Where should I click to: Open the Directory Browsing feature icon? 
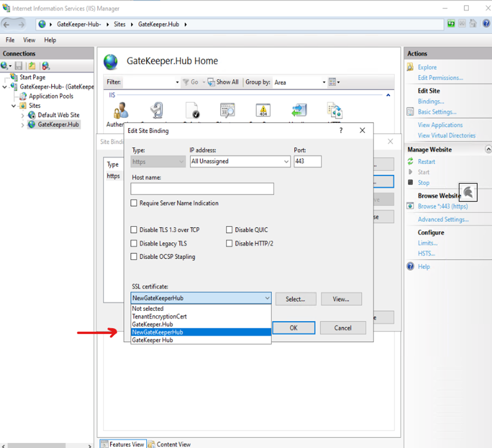pos(227,110)
